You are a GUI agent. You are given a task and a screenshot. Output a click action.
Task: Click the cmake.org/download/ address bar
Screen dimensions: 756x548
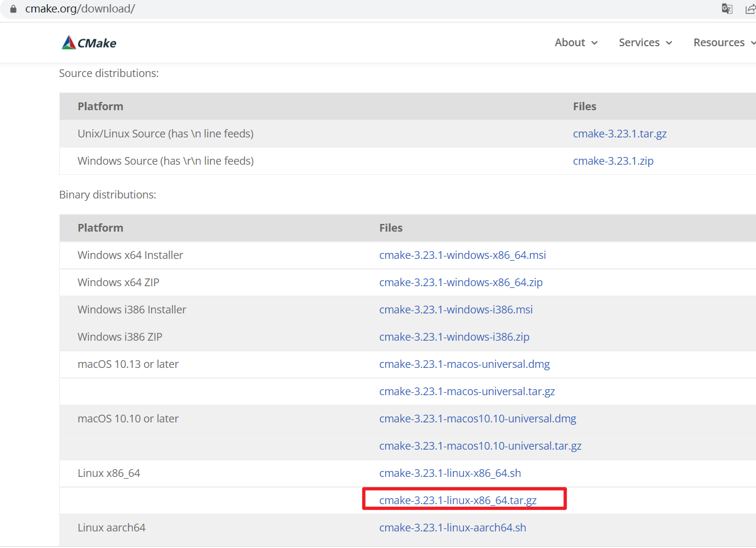(x=80, y=9)
